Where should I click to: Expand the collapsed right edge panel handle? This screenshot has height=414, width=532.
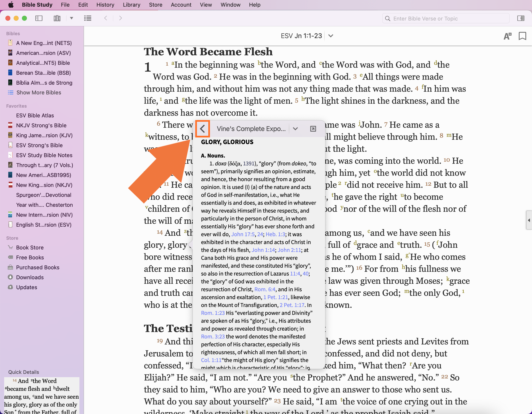529,220
